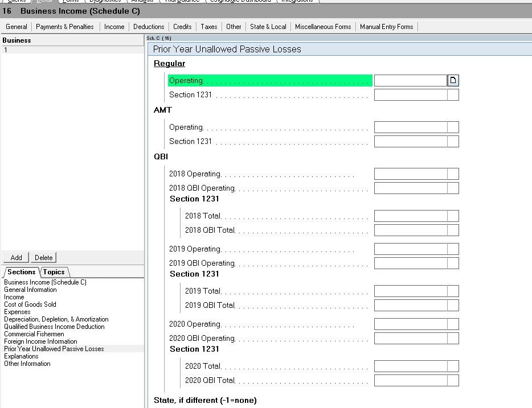
Task: Click the Delete button
Action: tap(43, 257)
